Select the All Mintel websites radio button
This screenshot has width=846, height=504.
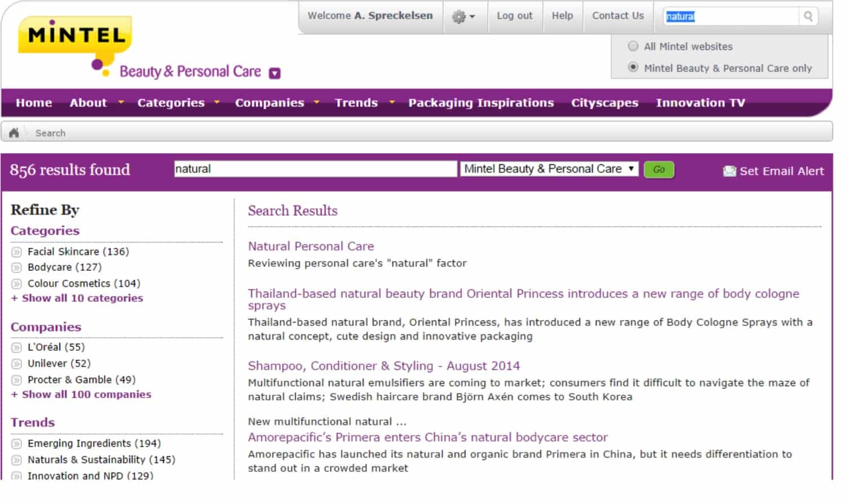[633, 46]
